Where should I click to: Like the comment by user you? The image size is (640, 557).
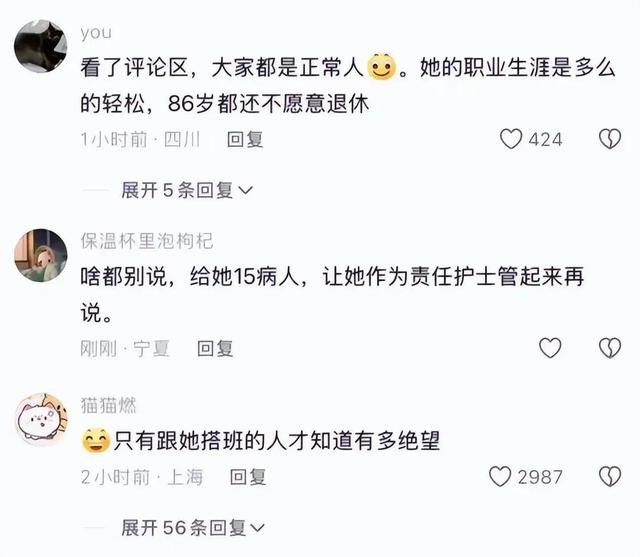click(x=511, y=139)
